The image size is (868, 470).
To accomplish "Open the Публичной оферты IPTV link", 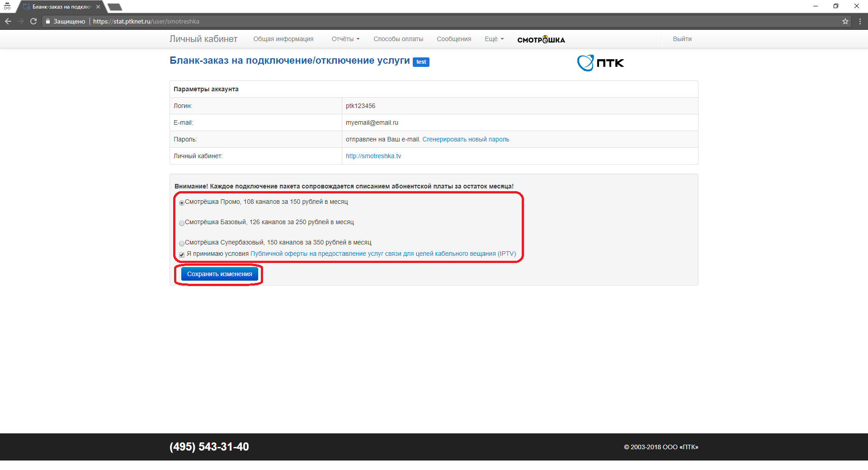I will coord(383,254).
